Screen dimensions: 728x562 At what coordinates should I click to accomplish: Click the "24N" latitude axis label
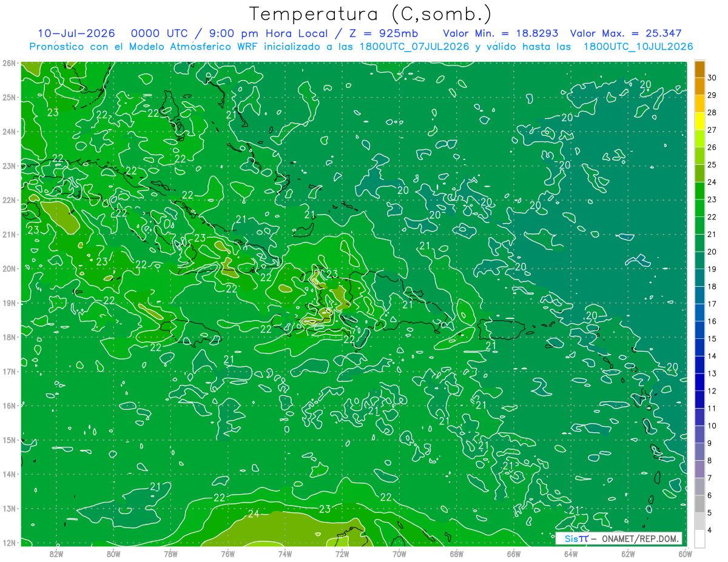pyautogui.click(x=9, y=132)
